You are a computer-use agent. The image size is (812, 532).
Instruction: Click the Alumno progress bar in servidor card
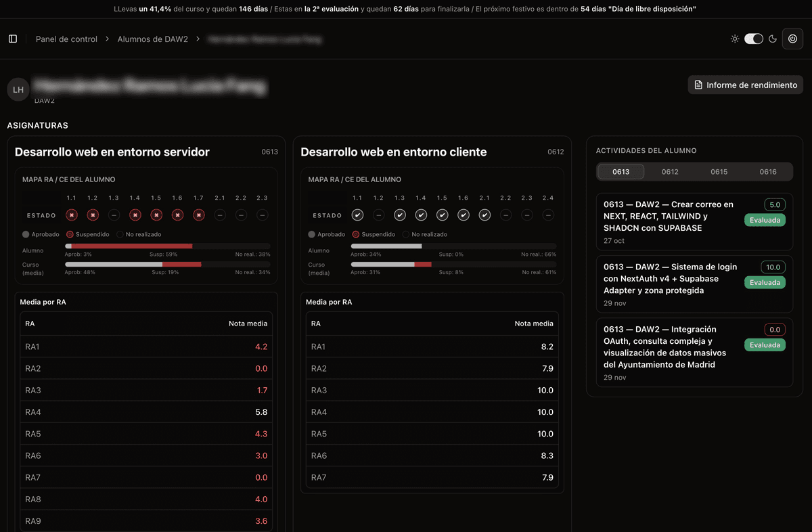[167, 246]
